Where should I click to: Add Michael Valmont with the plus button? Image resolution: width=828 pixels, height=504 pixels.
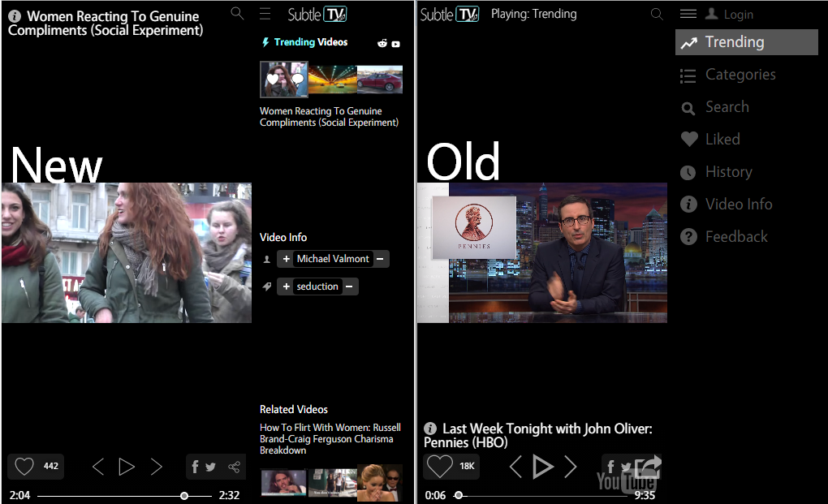286,259
